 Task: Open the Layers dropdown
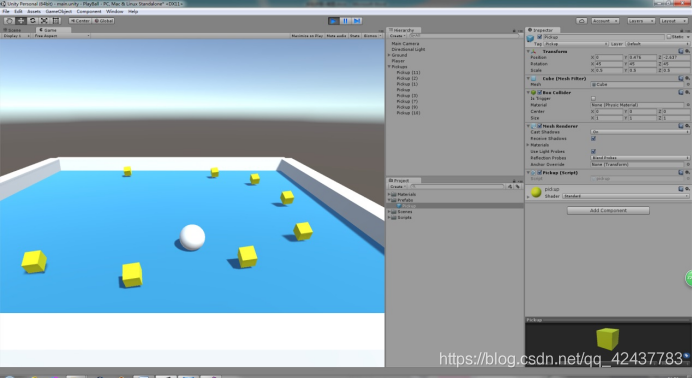(x=640, y=21)
